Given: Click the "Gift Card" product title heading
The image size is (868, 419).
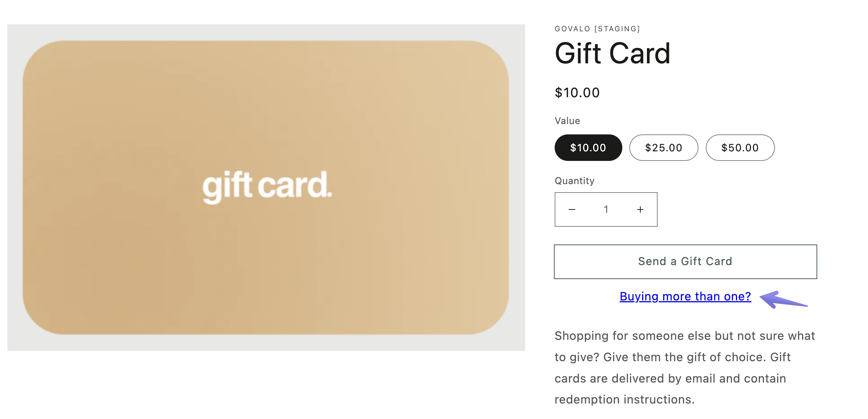Looking at the screenshot, I should pyautogui.click(x=612, y=54).
